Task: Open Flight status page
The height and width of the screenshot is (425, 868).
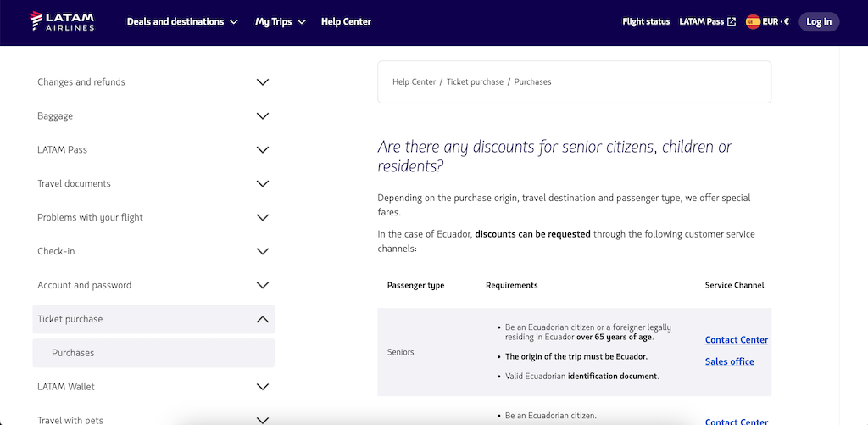Action: click(646, 21)
